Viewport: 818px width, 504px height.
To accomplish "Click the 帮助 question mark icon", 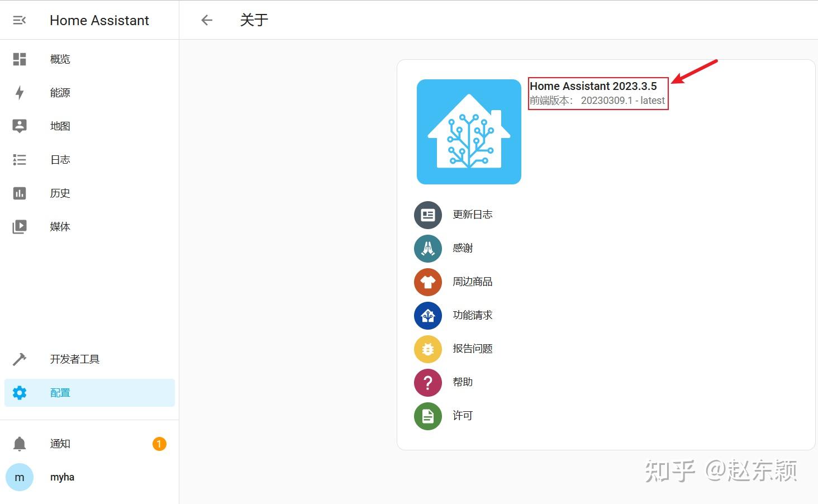I will click(428, 383).
